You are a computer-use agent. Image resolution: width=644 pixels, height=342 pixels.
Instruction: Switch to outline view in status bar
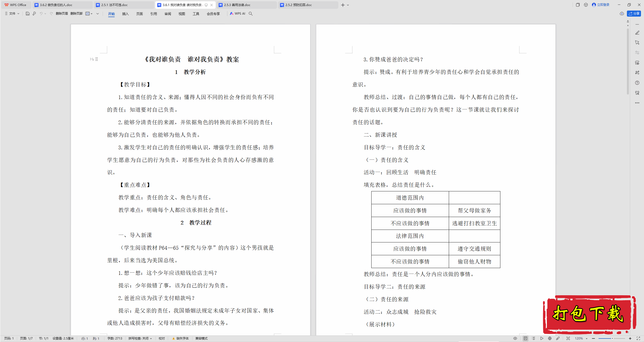tap(534, 338)
